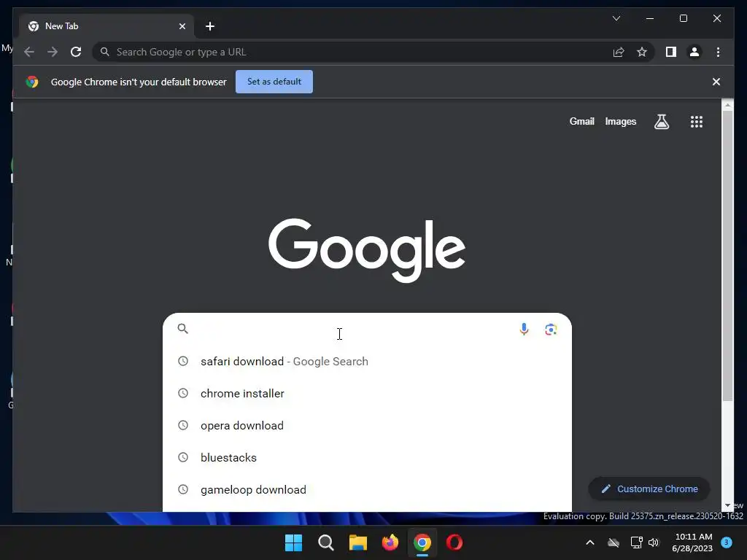Open the Chrome three-dot menu
The image size is (747, 560).
click(x=718, y=52)
